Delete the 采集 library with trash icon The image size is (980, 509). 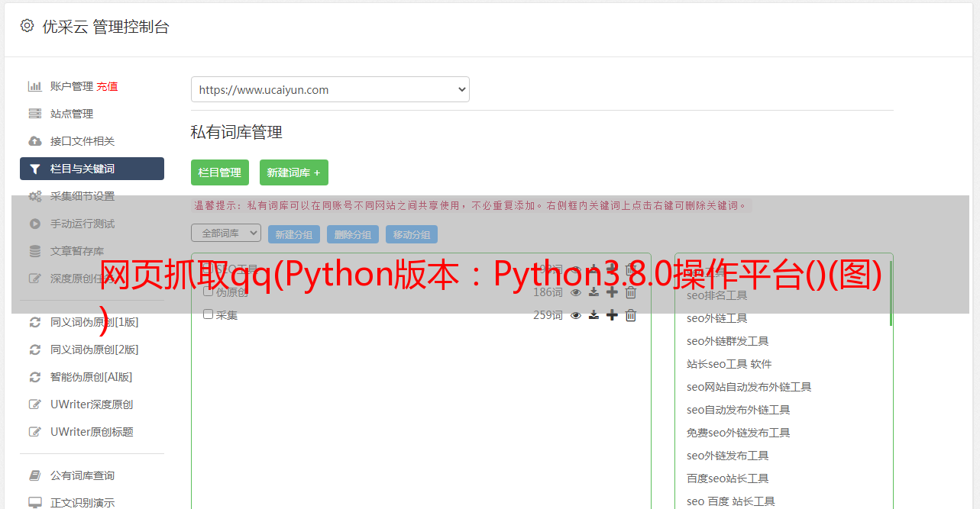pos(630,315)
